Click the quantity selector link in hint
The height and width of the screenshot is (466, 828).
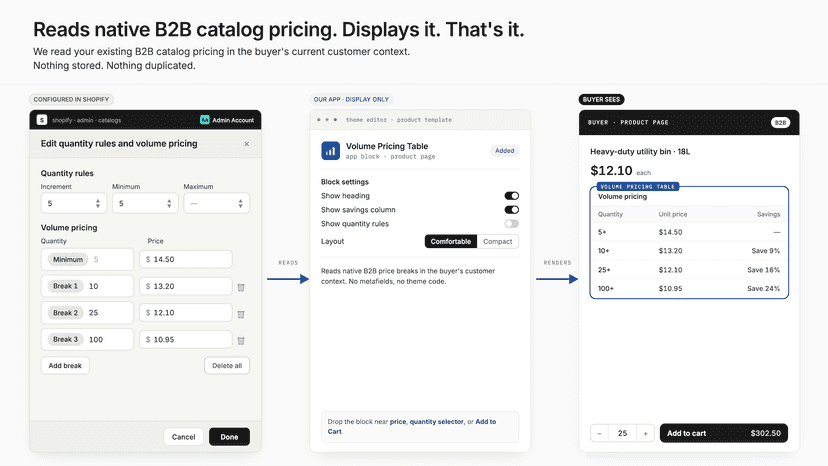click(x=437, y=422)
